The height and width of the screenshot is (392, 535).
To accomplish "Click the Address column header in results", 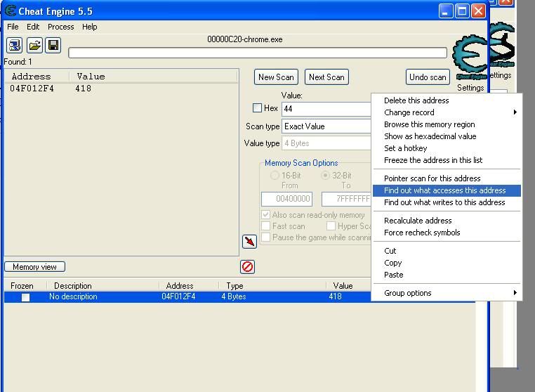I will coord(32,77).
